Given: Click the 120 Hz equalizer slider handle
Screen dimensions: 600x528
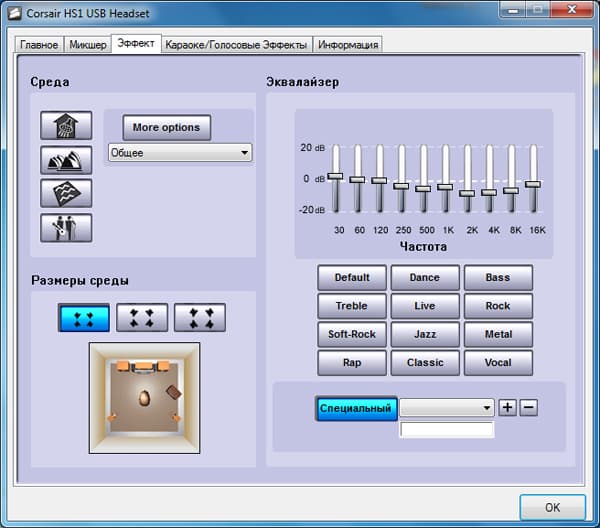Looking at the screenshot, I should click(x=379, y=180).
